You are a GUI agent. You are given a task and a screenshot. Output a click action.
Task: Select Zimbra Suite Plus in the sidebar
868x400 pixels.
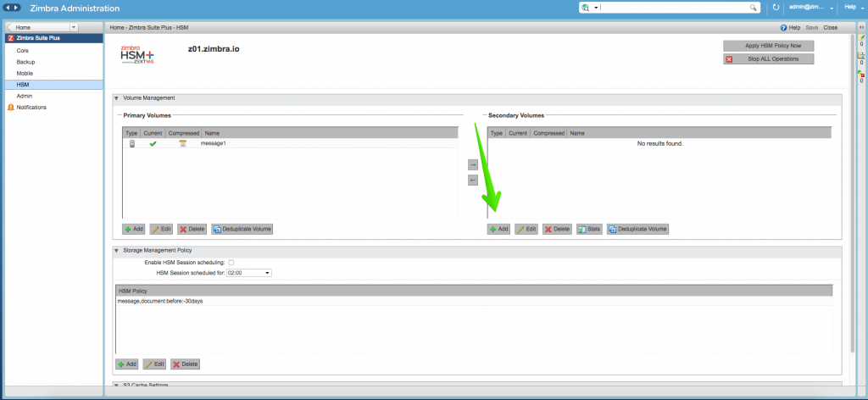(x=54, y=38)
